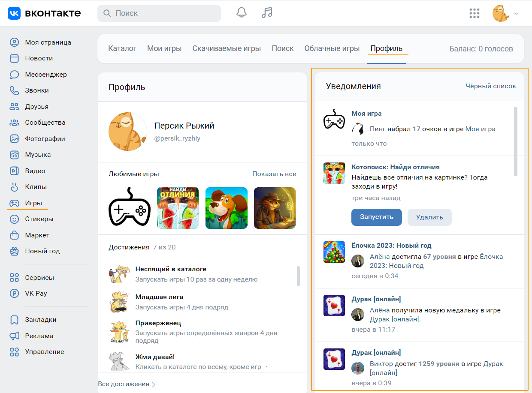Open Clips in the sidebar
Screen dimensions: 532x393
[36, 187]
